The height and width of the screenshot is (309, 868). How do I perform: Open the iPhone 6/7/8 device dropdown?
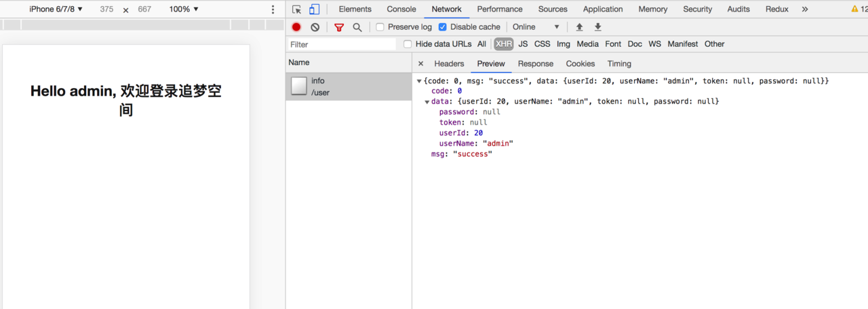coord(56,9)
